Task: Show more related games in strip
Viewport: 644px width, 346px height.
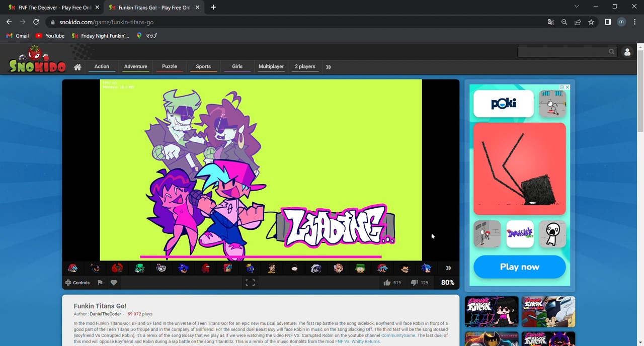Action: tap(448, 268)
